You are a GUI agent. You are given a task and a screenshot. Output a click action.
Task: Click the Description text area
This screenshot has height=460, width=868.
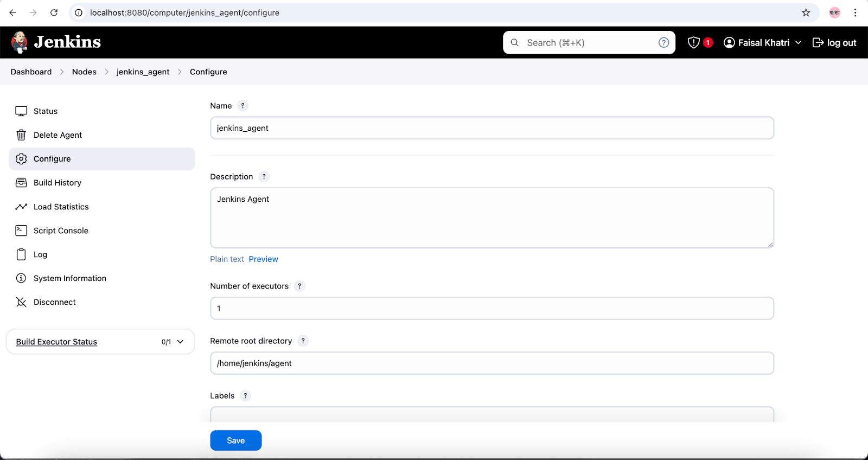tap(492, 218)
